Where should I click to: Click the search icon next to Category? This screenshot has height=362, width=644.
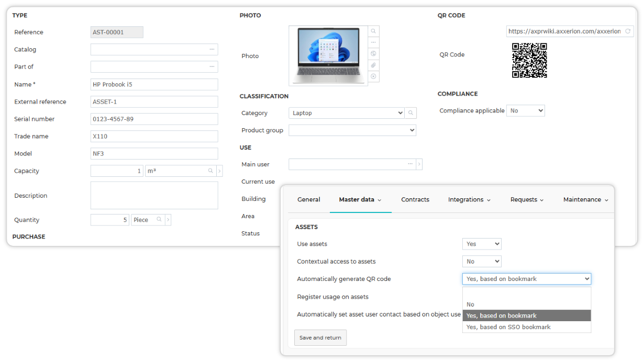[x=411, y=113]
